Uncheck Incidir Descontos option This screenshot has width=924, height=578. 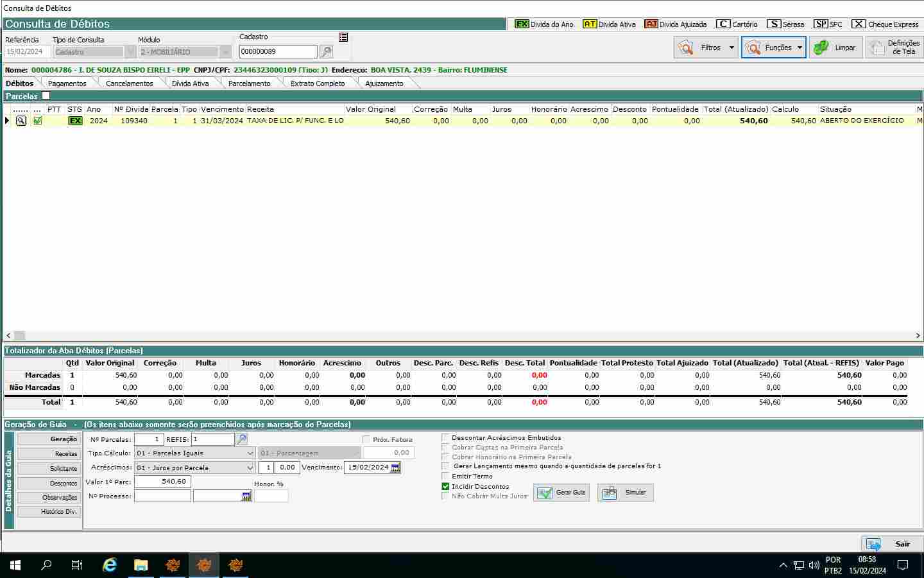click(x=445, y=486)
